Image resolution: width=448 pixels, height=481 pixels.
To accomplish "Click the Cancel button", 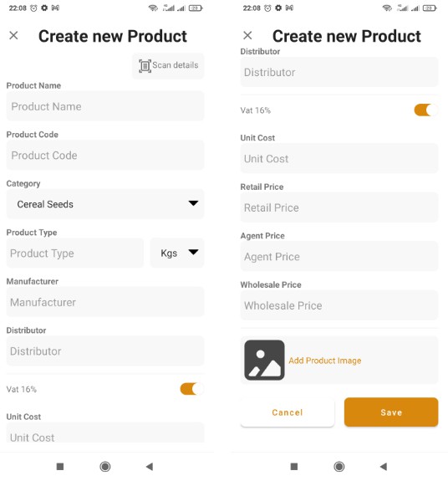I will [x=288, y=412].
